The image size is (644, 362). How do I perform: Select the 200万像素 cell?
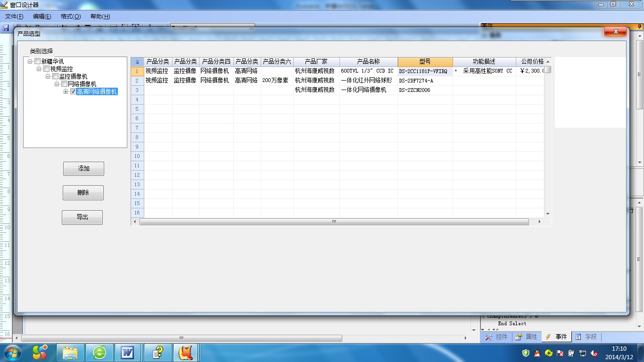[x=277, y=81]
